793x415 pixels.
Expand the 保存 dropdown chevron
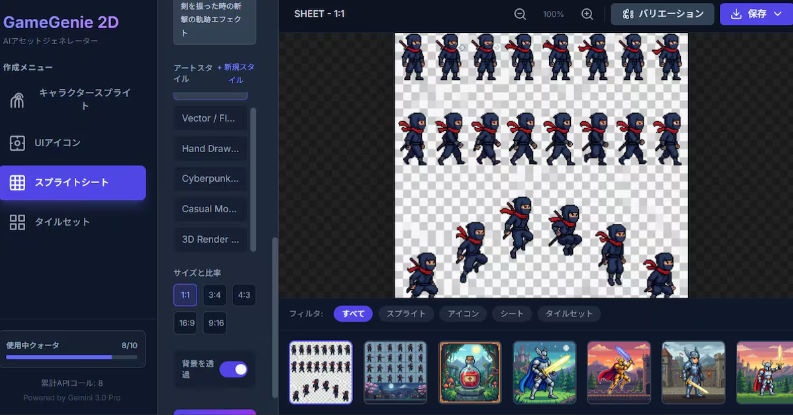click(x=778, y=14)
